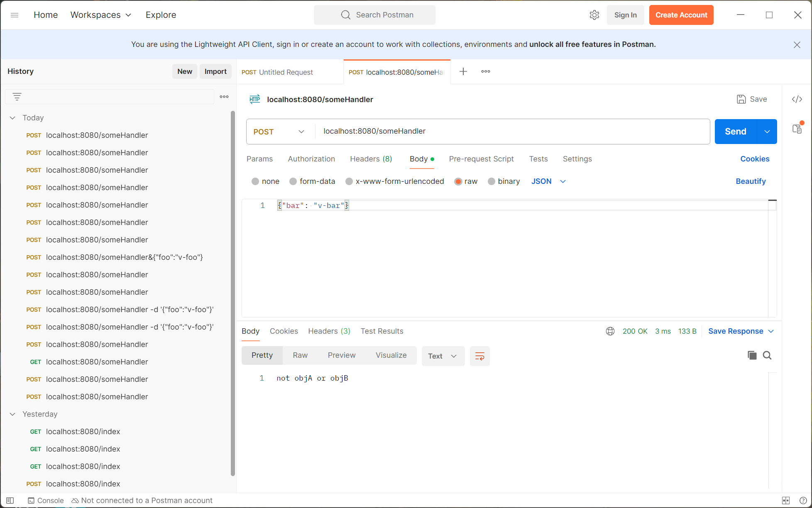The image size is (812, 508).
Task: Collapse the Yesterday history group
Action: click(12, 414)
